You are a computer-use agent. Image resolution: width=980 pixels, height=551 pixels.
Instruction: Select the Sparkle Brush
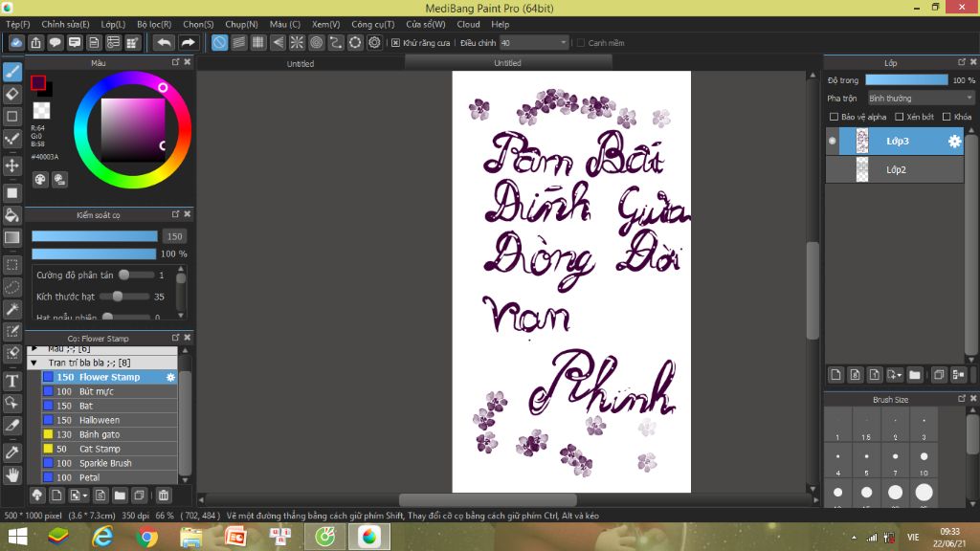pos(109,464)
